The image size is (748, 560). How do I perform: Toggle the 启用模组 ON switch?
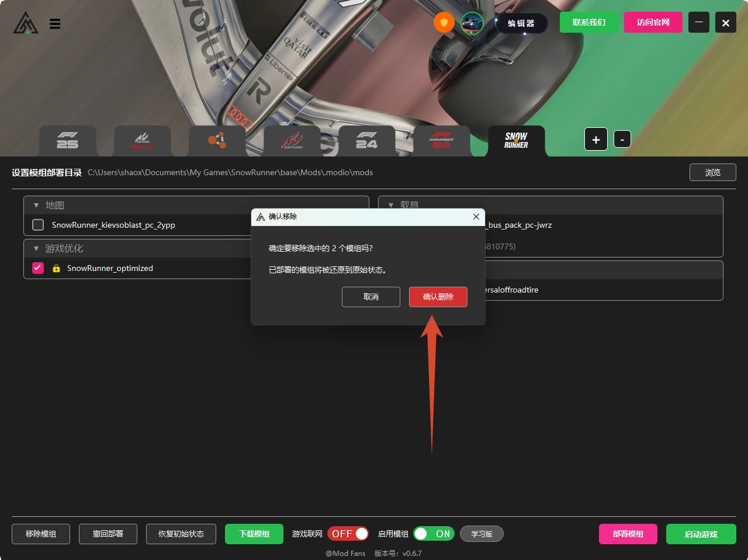[x=434, y=534]
